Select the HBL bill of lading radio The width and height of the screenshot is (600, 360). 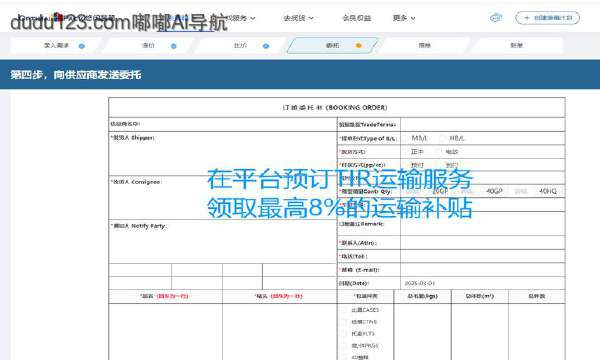[x=443, y=138]
